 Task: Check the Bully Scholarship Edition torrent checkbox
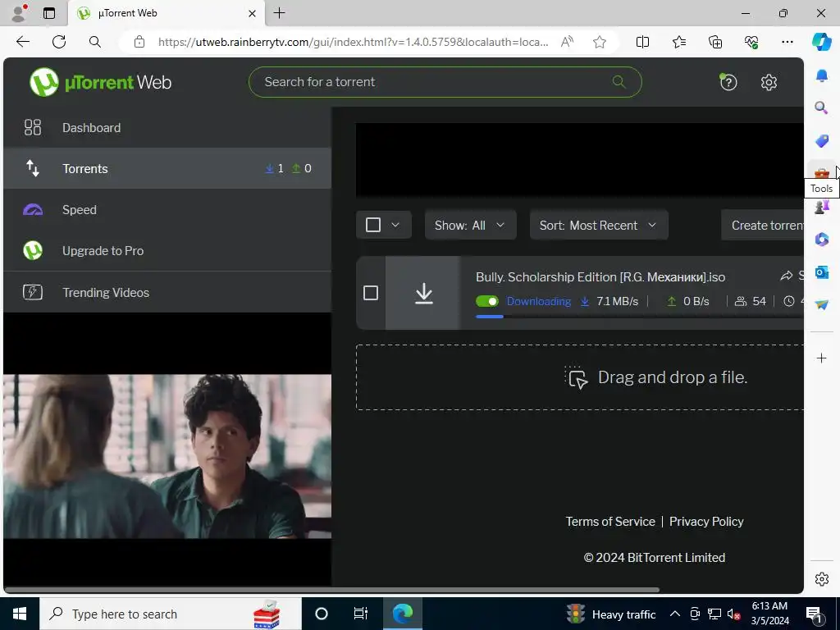pos(371,293)
